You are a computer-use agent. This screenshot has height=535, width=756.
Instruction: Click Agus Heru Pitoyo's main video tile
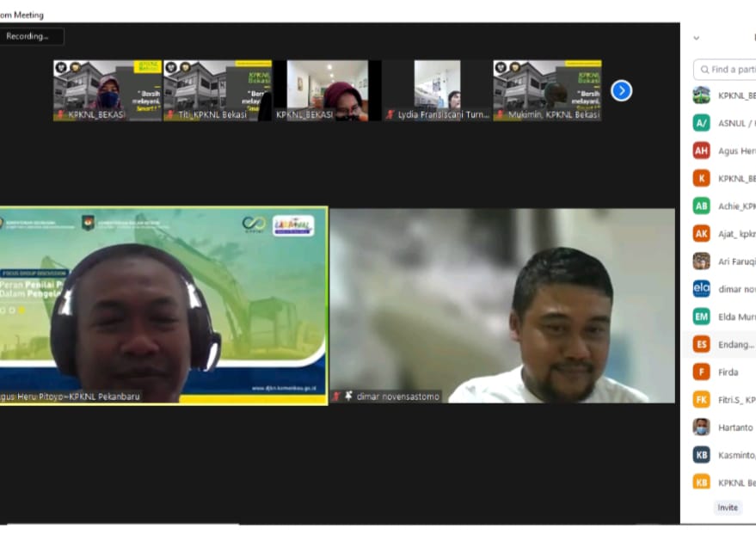(163, 305)
